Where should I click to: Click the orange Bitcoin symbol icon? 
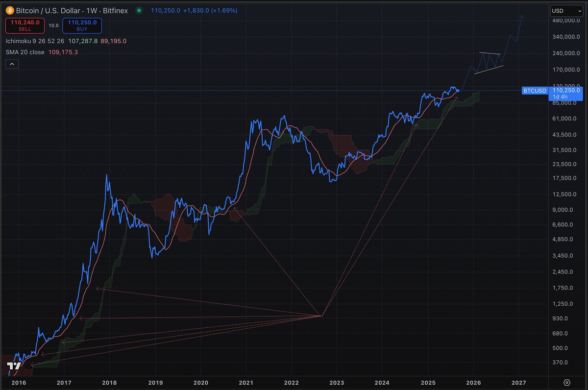pyautogui.click(x=10, y=10)
